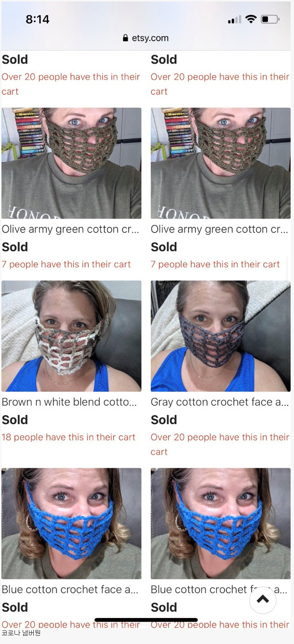Open the gray cotton crochet mask photo
This screenshot has width=294, height=644.
point(221,336)
